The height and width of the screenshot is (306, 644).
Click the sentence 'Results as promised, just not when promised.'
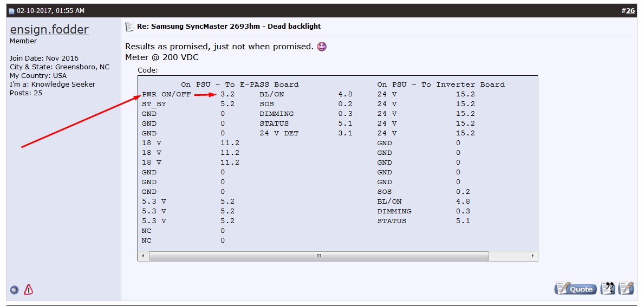(x=219, y=47)
